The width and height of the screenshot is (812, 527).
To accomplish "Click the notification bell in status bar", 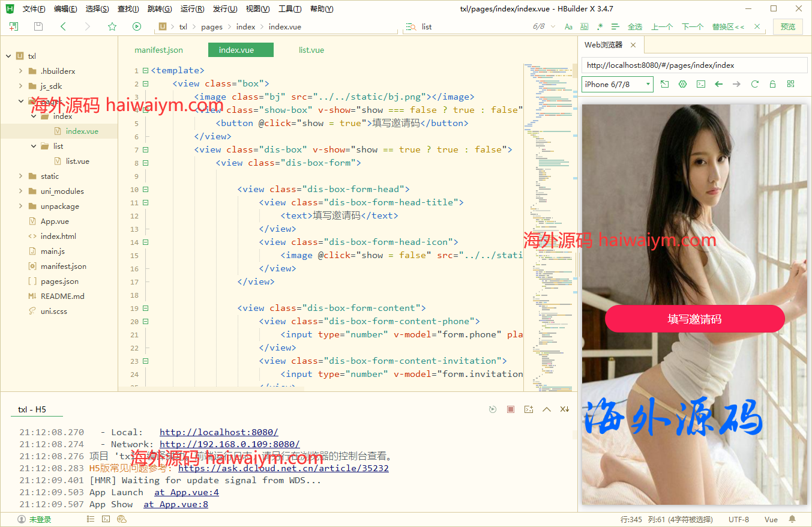I will 792,519.
